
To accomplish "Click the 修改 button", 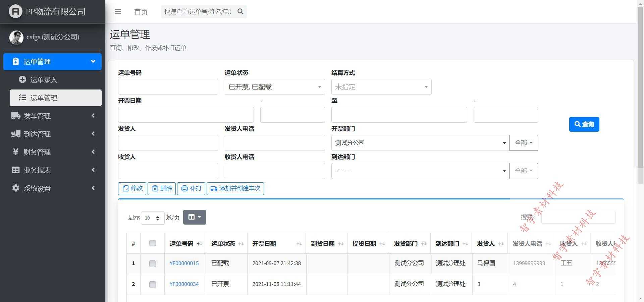I will click(132, 188).
